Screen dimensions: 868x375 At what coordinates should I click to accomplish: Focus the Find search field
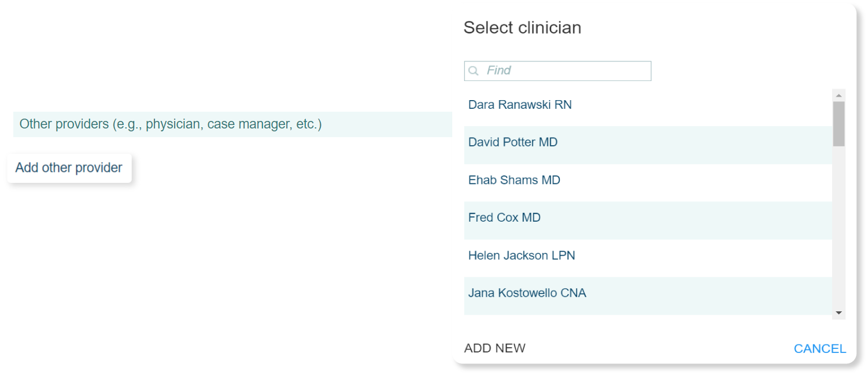(557, 71)
